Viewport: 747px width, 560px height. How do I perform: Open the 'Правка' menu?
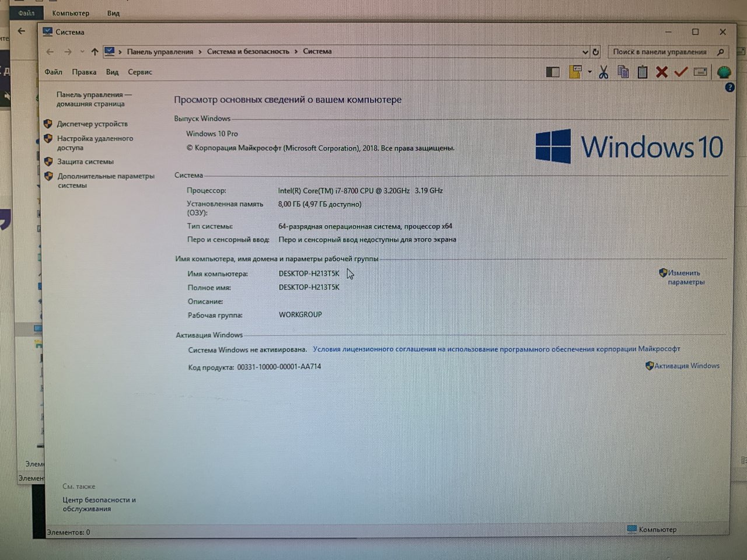coord(84,72)
